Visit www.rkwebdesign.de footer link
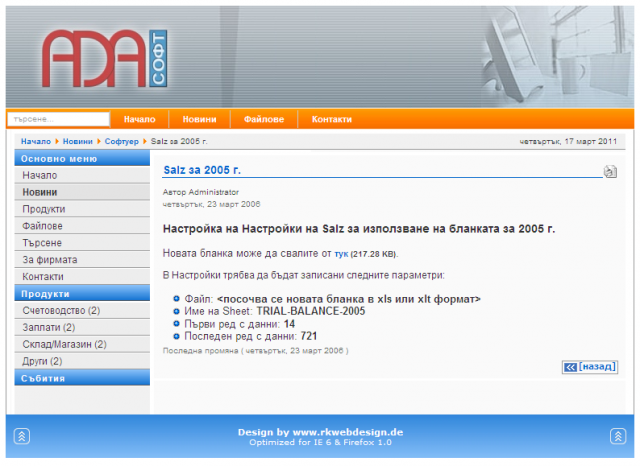Viewport: 640px width, 466px height. click(x=348, y=432)
